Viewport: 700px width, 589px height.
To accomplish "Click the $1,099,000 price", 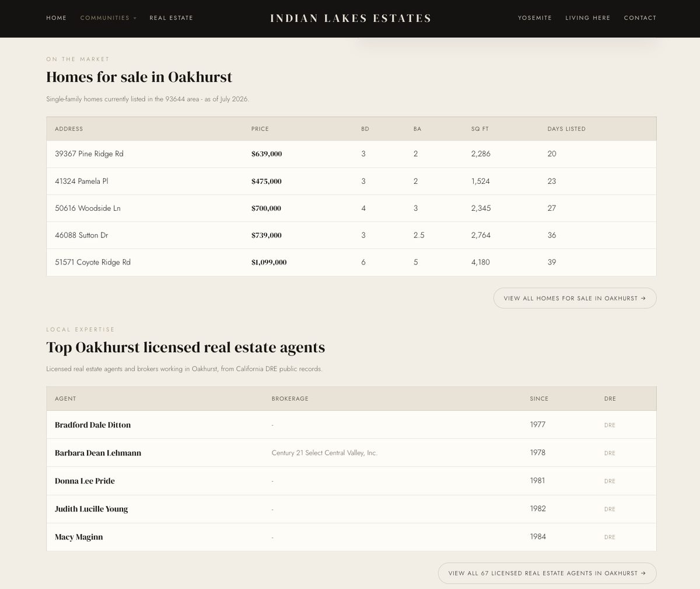I will pos(269,263).
